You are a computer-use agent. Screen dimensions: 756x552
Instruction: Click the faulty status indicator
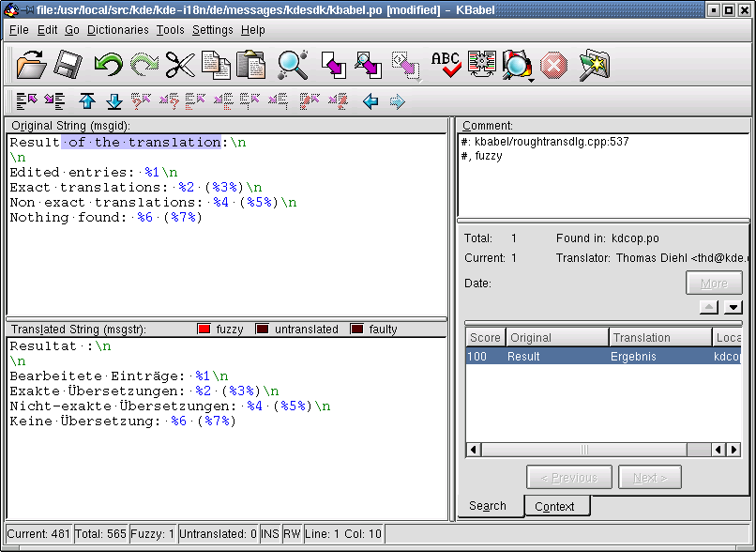pyautogui.click(x=356, y=330)
